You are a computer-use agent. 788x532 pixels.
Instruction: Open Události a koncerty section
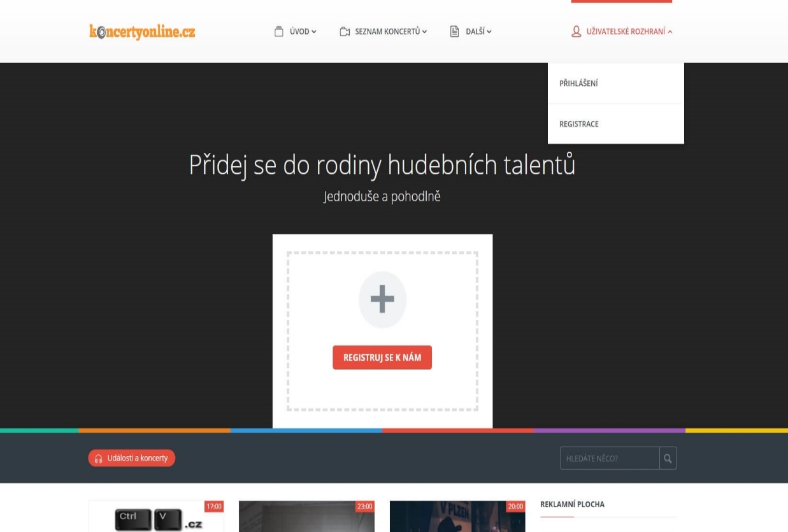point(131,458)
